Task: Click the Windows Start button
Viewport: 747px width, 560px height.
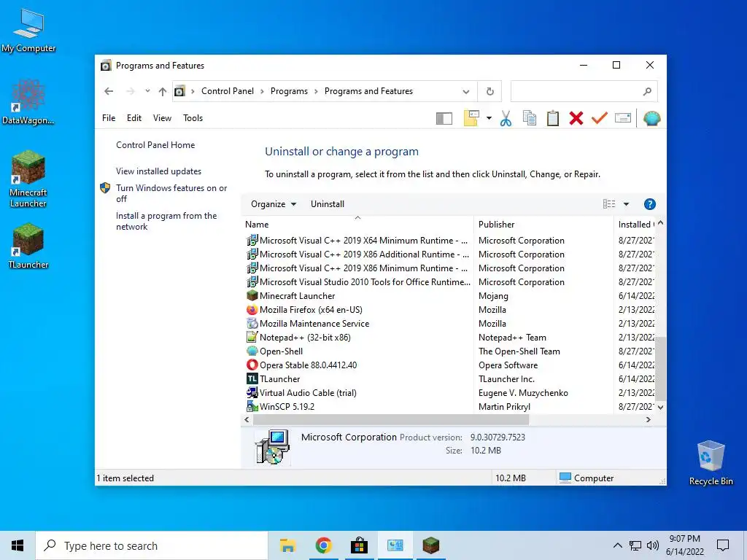Action: point(18,545)
